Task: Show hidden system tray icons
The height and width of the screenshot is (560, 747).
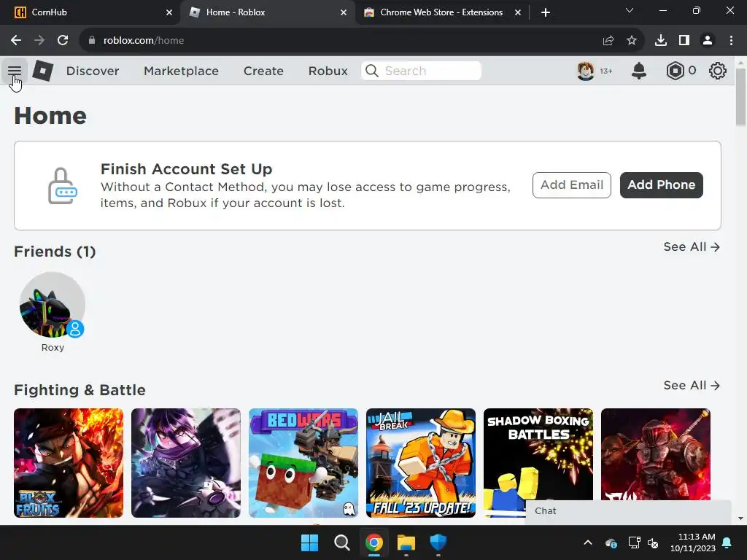Action: 588,542
